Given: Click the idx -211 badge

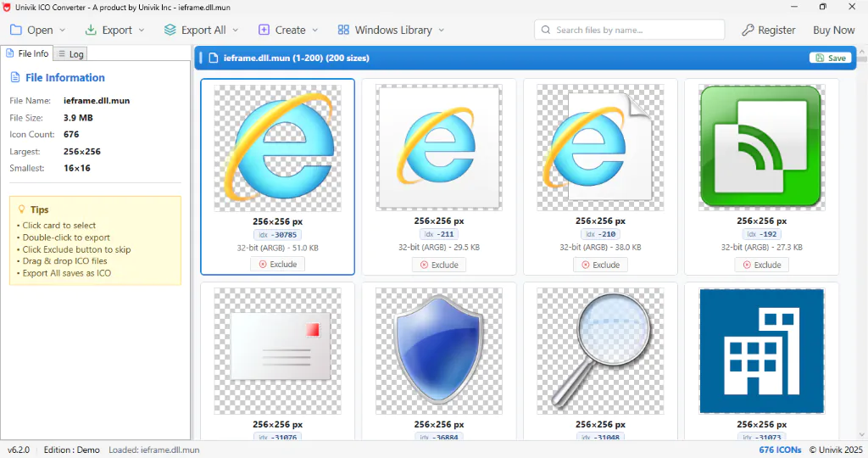Looking at the screenshot, I should 439,234.
